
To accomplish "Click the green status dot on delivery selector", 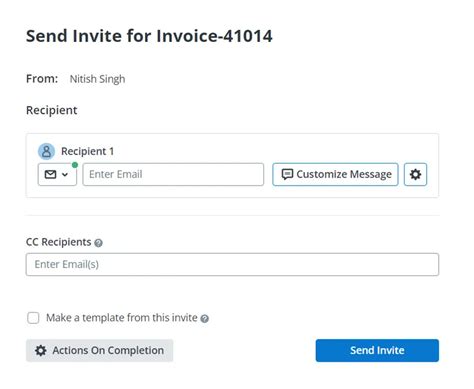I will (75, 165).
